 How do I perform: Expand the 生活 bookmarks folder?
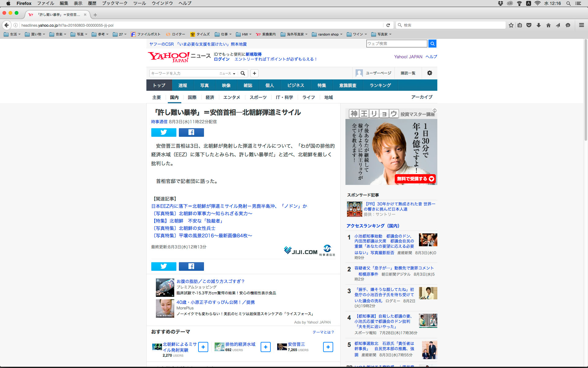pyautogui.click(x=12, y=34)
